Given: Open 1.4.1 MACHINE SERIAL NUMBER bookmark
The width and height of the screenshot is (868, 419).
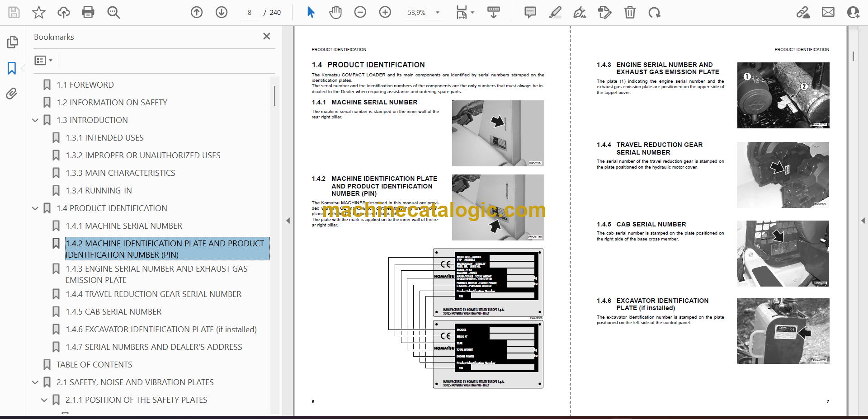Looking at the screenshot, I should (124, 226).
